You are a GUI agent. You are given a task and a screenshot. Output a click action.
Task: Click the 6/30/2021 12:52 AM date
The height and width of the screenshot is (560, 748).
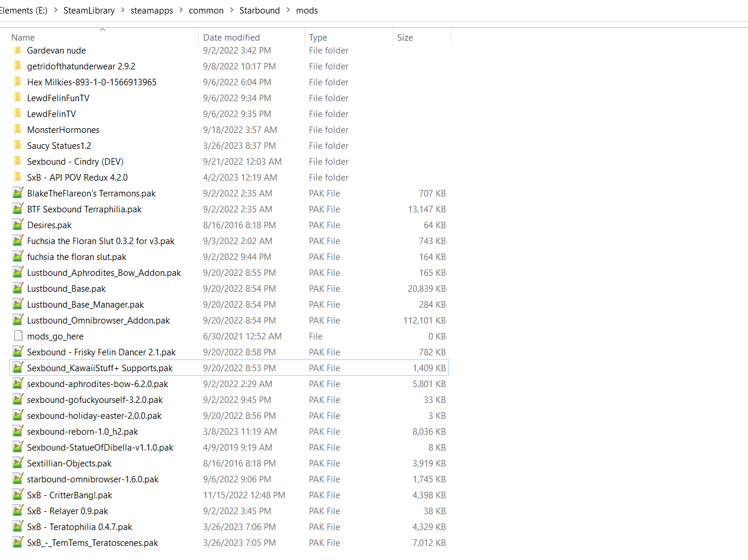(242, 336)
